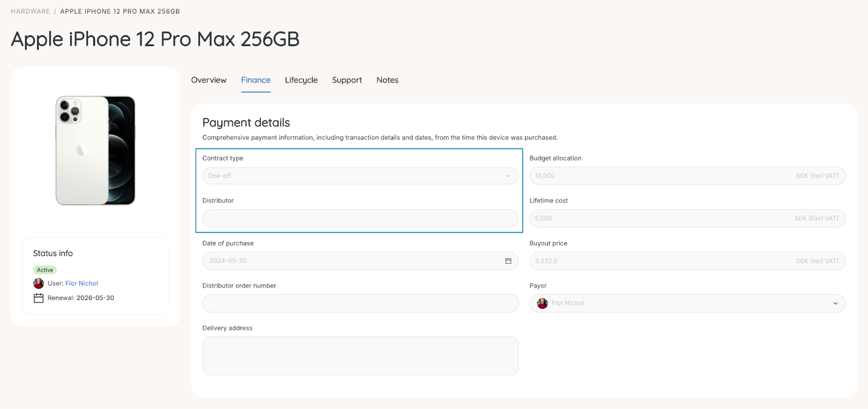Click the SEK (Excl VAT) label in Lifetime cost
This screenshot has height=409, width=868.
point(816,218)
